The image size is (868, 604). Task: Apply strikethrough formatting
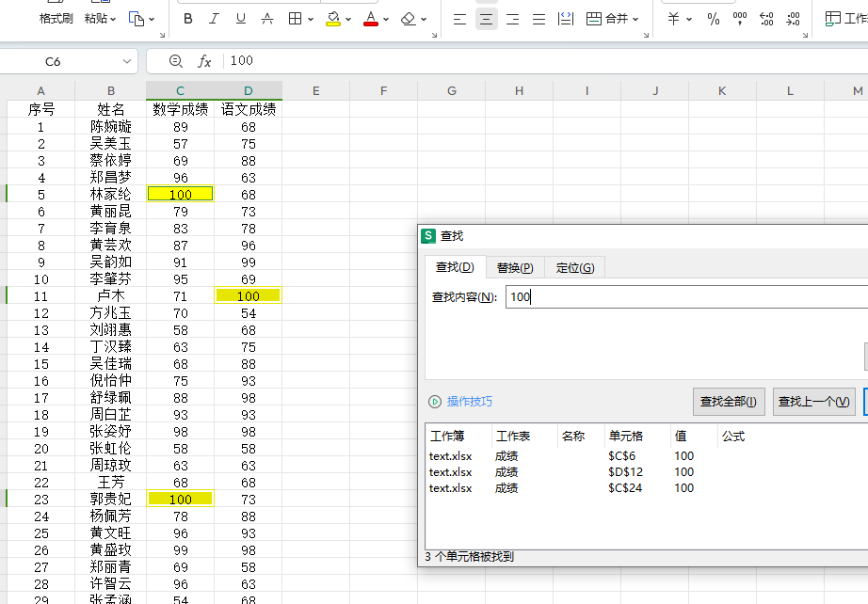267,19
